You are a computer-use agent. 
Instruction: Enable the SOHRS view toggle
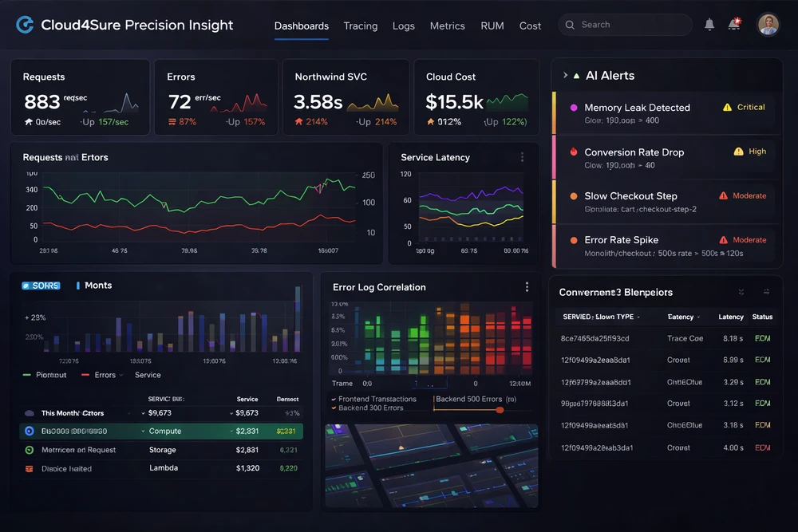(41, 285)
